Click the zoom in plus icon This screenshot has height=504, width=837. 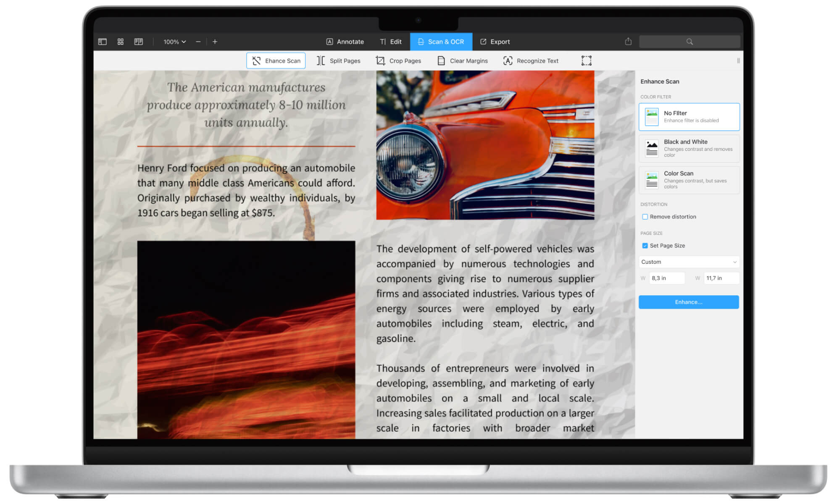[215, 42]
